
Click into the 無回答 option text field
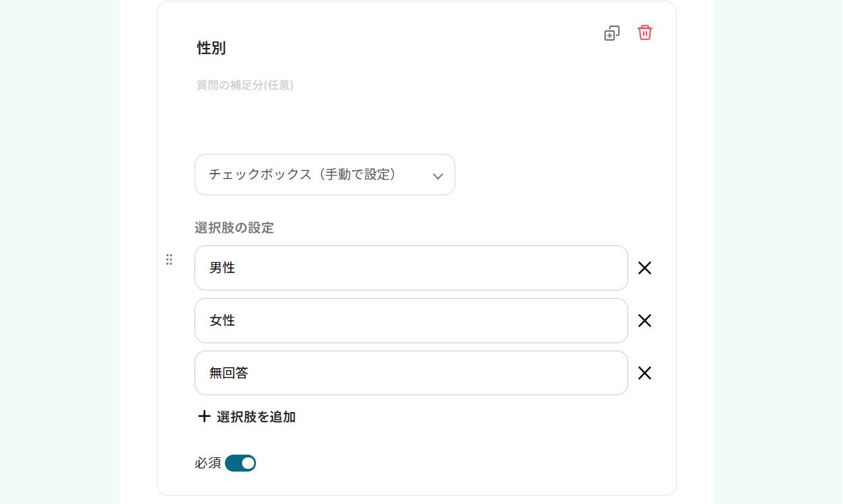(x=411, y=373)
